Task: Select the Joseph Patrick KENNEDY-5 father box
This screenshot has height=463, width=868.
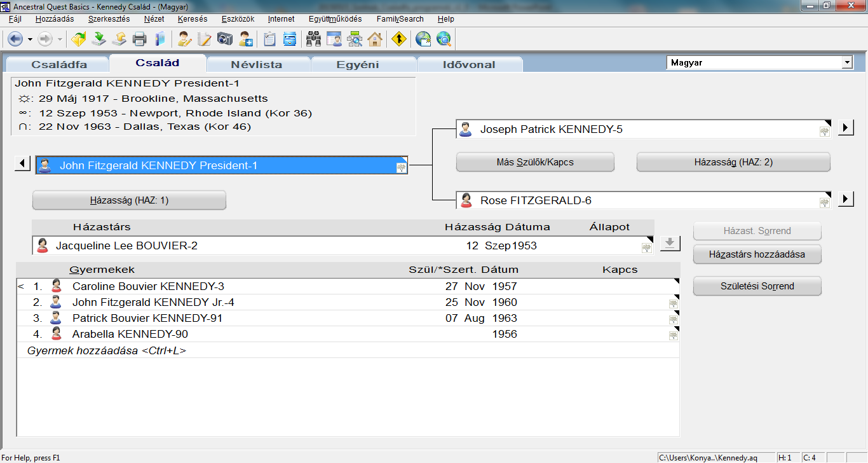Action: point(644,129)
